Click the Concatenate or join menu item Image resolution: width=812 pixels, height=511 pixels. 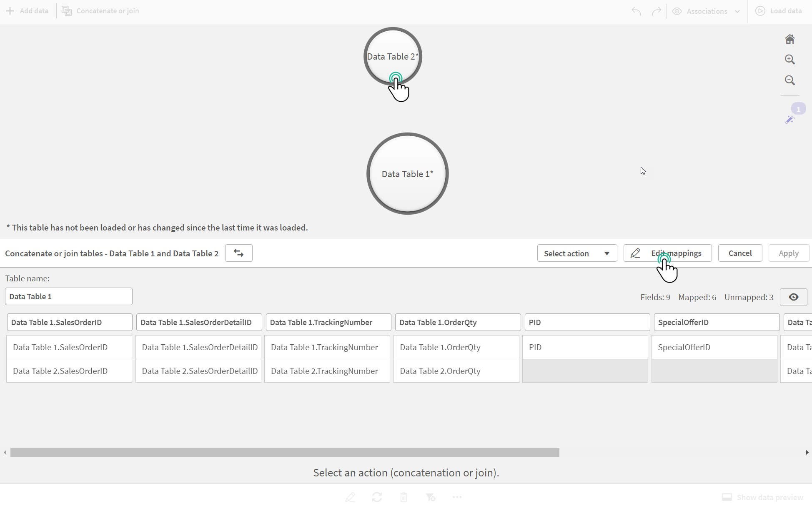(101, 10)
